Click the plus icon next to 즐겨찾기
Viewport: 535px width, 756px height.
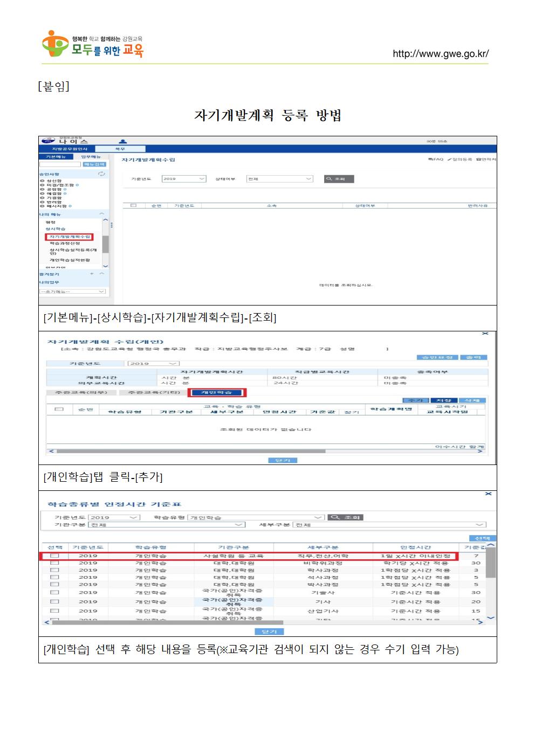pos(92,274)
